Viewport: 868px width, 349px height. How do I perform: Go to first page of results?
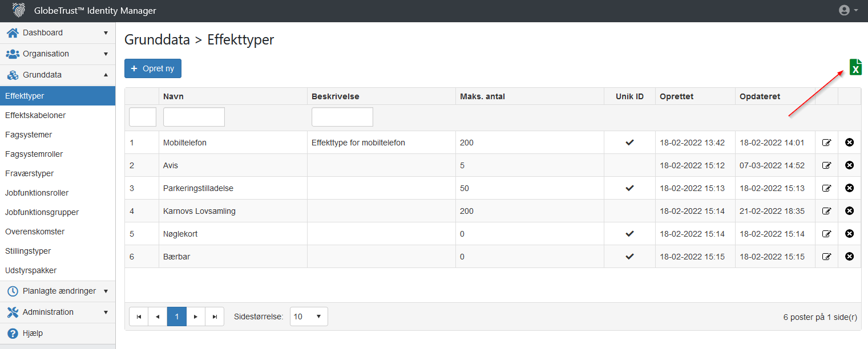[139, 316]
